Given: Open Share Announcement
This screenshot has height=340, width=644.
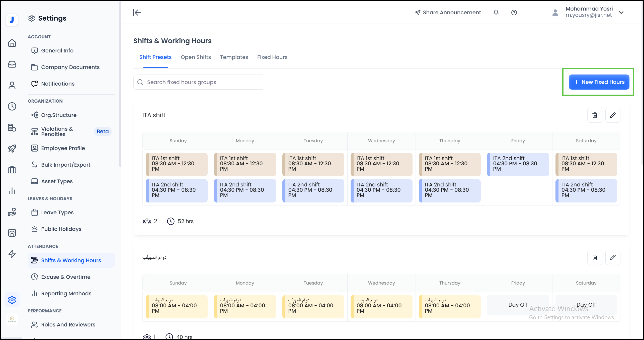Looking at the screenshot, I should 448,12.
